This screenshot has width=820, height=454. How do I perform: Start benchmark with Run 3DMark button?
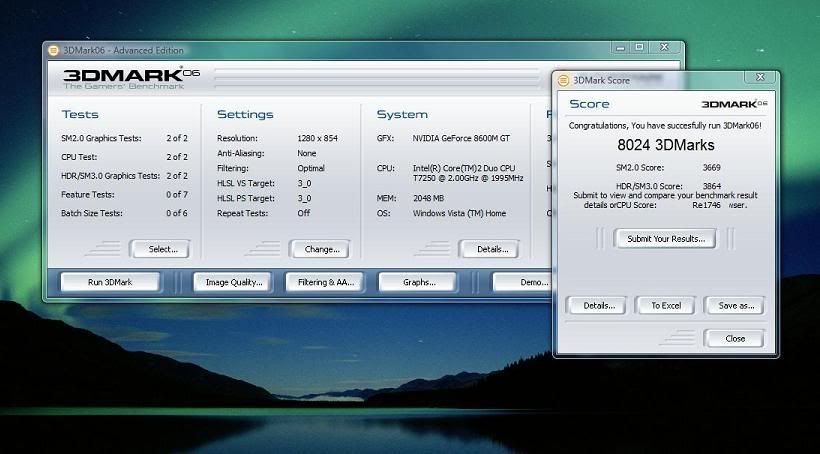(110, 282)
